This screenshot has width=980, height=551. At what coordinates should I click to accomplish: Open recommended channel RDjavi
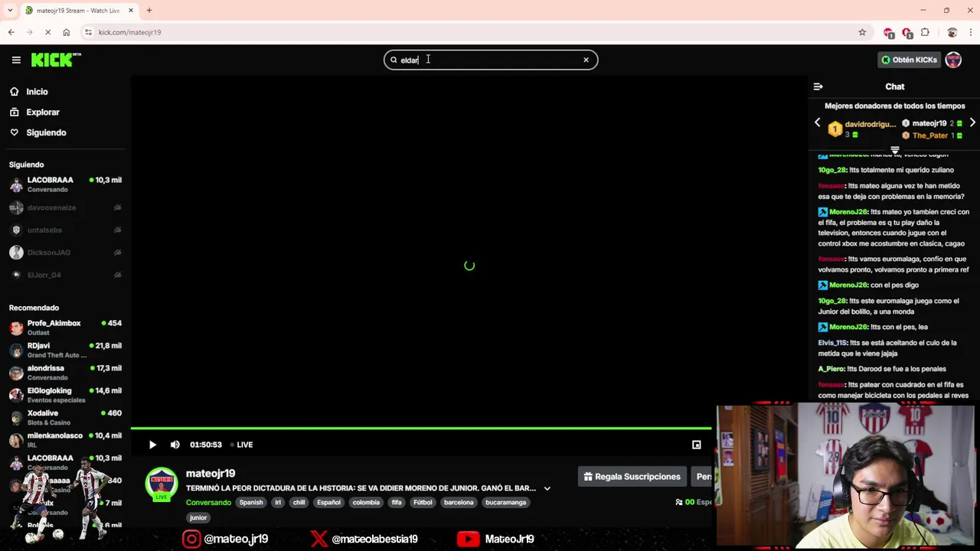click(65, 350)
